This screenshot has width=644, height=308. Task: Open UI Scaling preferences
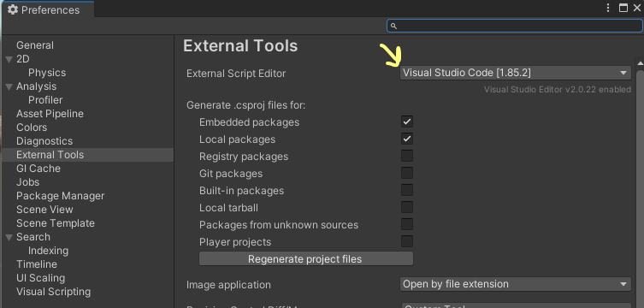pyautogui.click(x=41, y=278)
